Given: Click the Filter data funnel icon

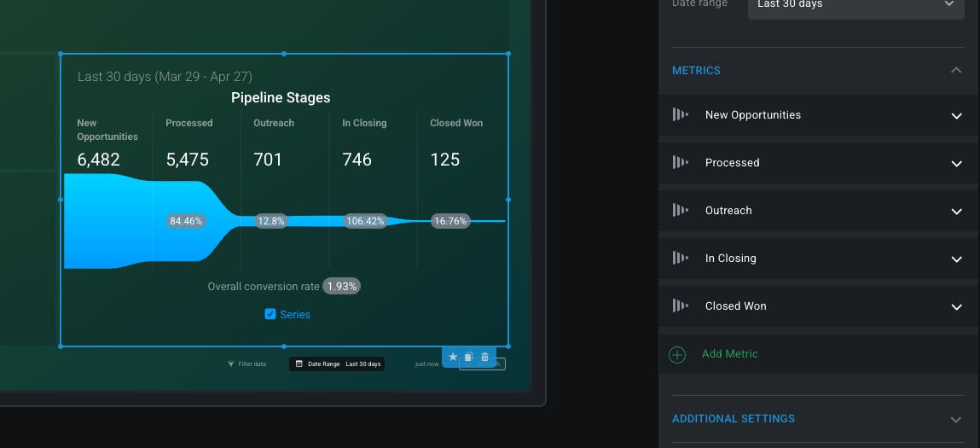Looking at the screenshot, I should (231, 364).
